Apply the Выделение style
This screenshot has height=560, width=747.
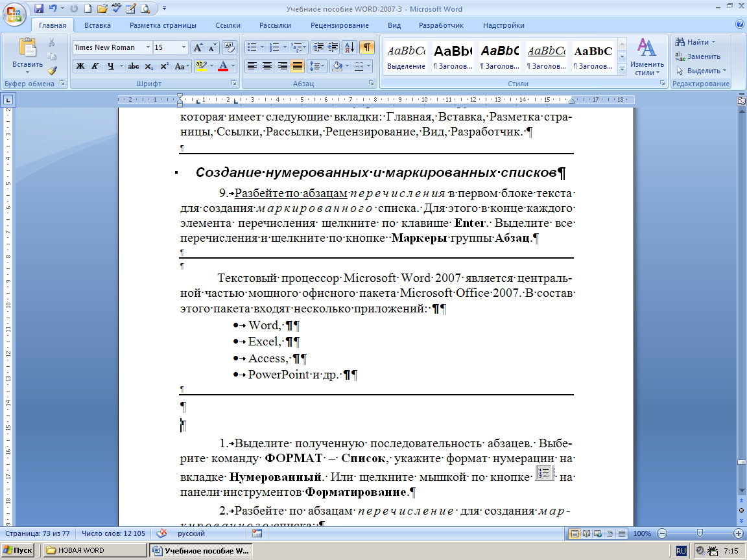406,57
